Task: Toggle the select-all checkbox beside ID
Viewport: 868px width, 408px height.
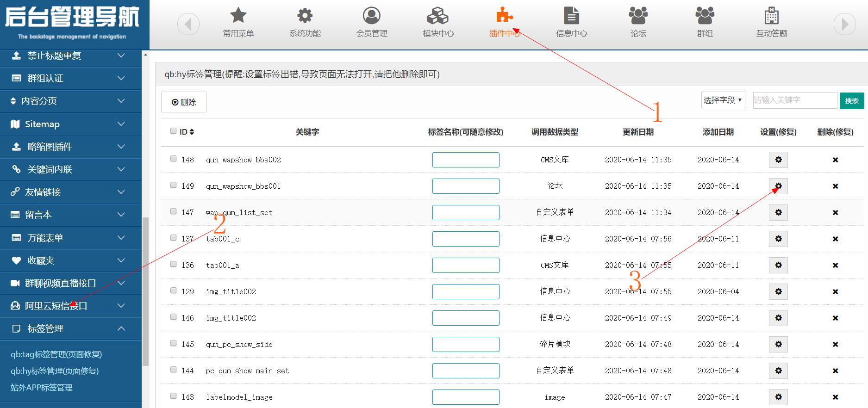Action: 174,131
